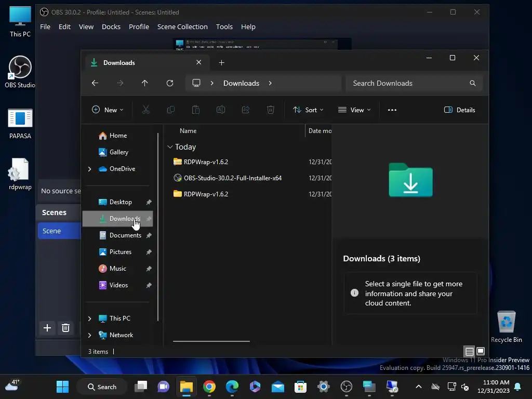Expand OneDrive in navigation pane
This screenshot has width=532, height=399.
coord(89,169)
